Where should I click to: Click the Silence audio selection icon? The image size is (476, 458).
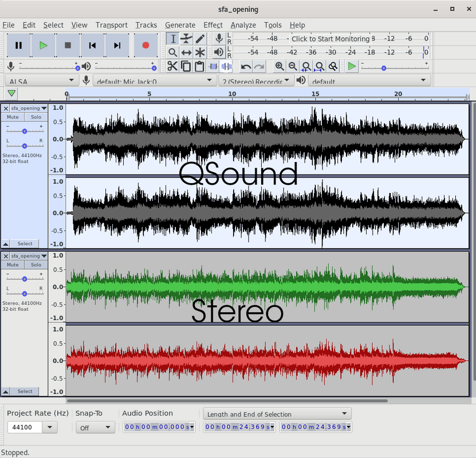pyautogui.click(x=226, y=66)
